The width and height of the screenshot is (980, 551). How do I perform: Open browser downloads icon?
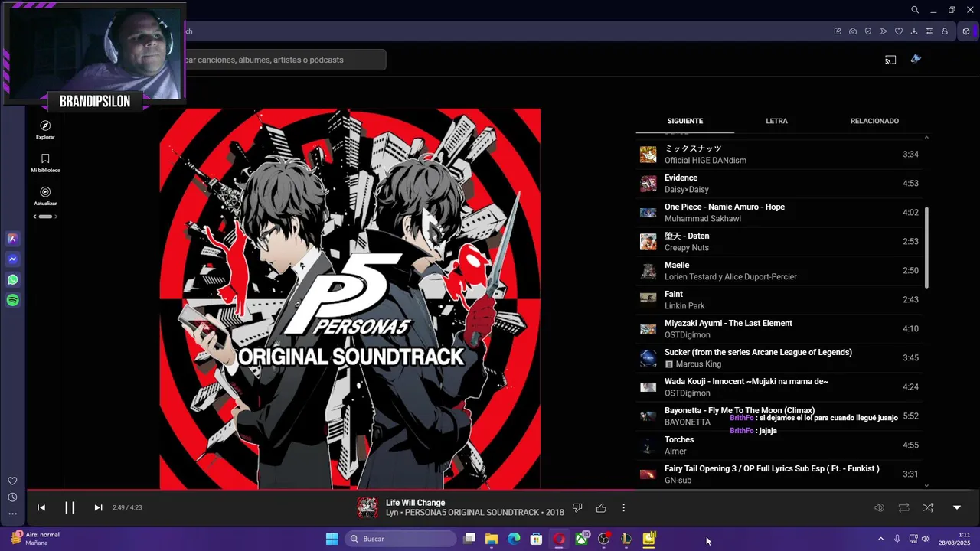914,31
